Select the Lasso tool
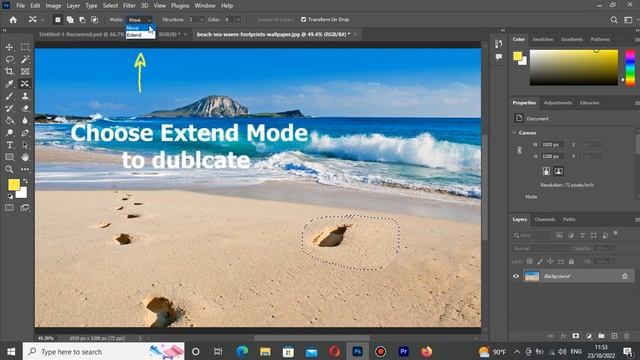The image size is (640, 360). [9, 59]
